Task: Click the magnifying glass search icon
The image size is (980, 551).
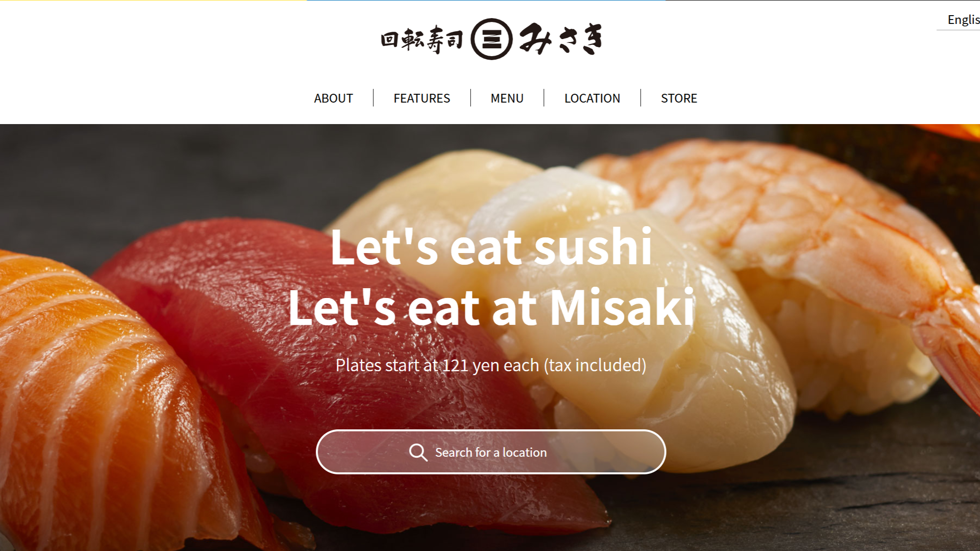Action: [418, 452]
